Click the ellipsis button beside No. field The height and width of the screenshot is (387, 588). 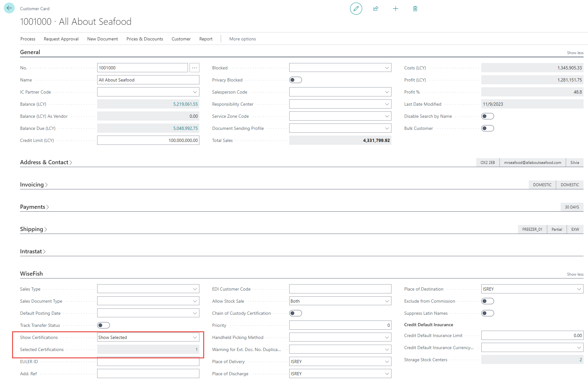pyautogui.click(x=194, y=68)
